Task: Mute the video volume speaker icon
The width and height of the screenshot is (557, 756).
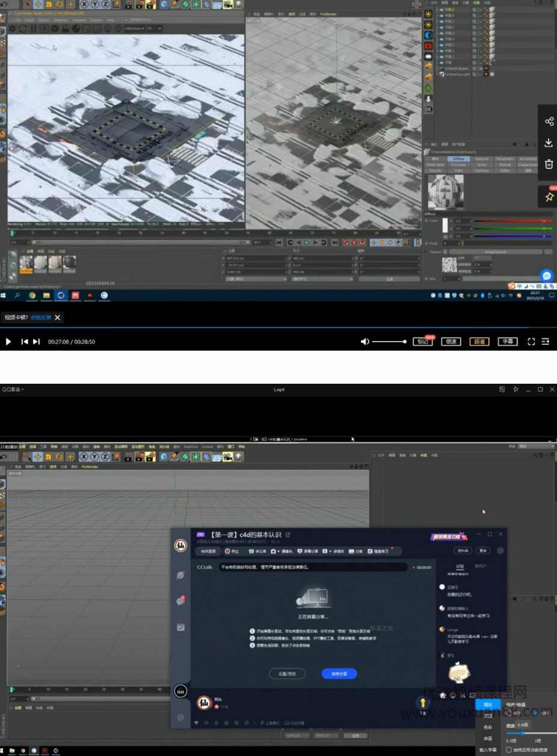Action: coord(365,342)
